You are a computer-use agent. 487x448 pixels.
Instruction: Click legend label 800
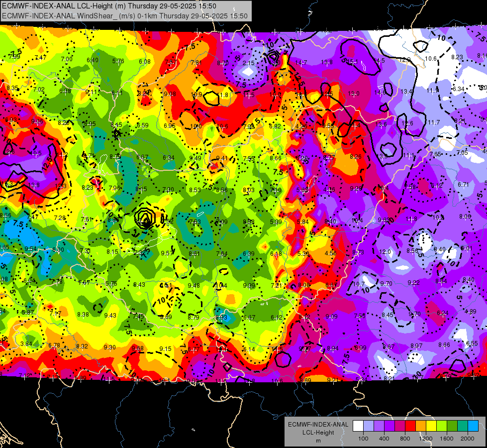[405, 439]
